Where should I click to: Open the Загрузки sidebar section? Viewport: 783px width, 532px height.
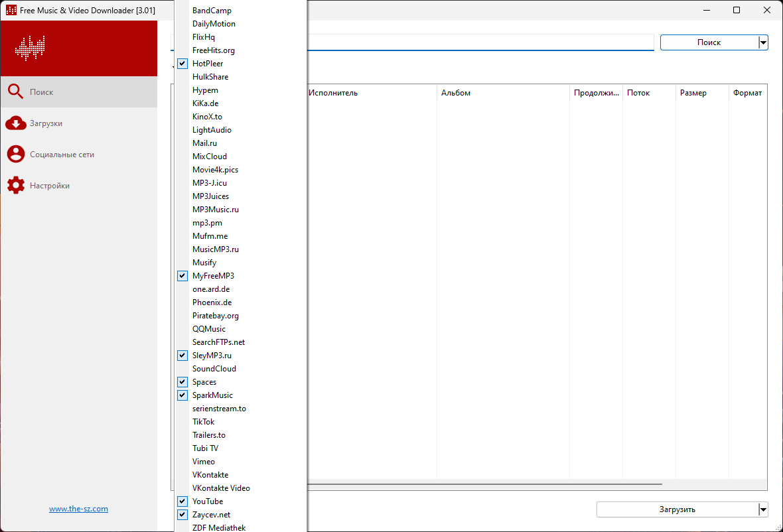coord(79,123)
